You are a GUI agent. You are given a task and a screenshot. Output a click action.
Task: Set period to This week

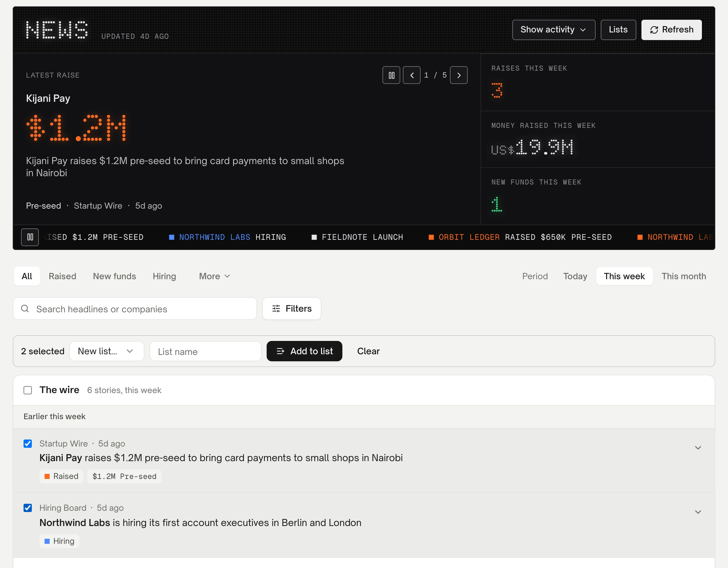[624, 276]
